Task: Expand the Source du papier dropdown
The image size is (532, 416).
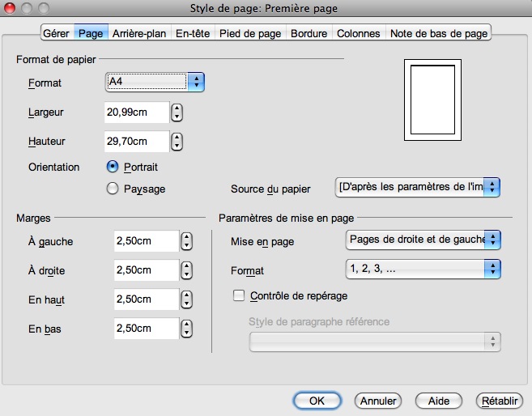Action: pyautogui.click(x=418, y=188)
